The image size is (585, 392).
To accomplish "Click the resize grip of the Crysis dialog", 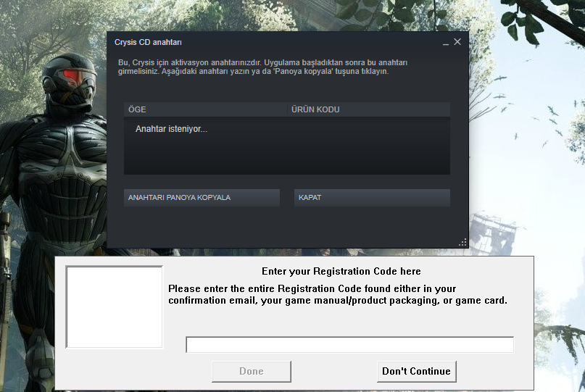I will tap(462, 243).
